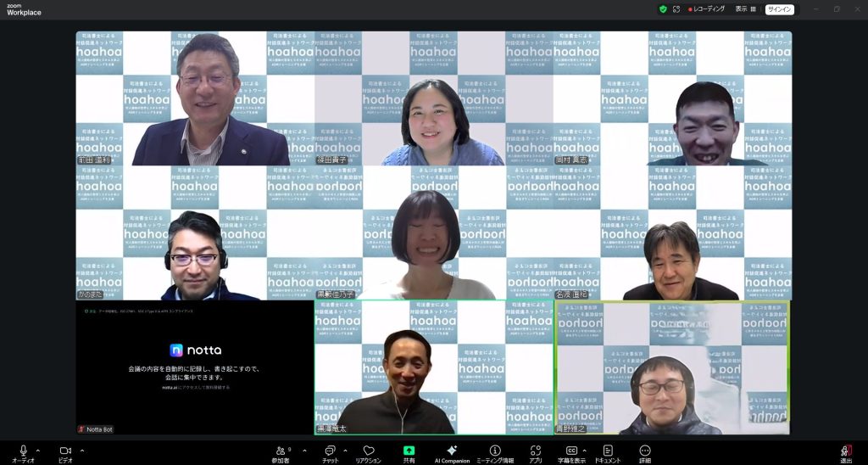
Task: Open the 参加者 participants panel
Action: tap(281, 451)
